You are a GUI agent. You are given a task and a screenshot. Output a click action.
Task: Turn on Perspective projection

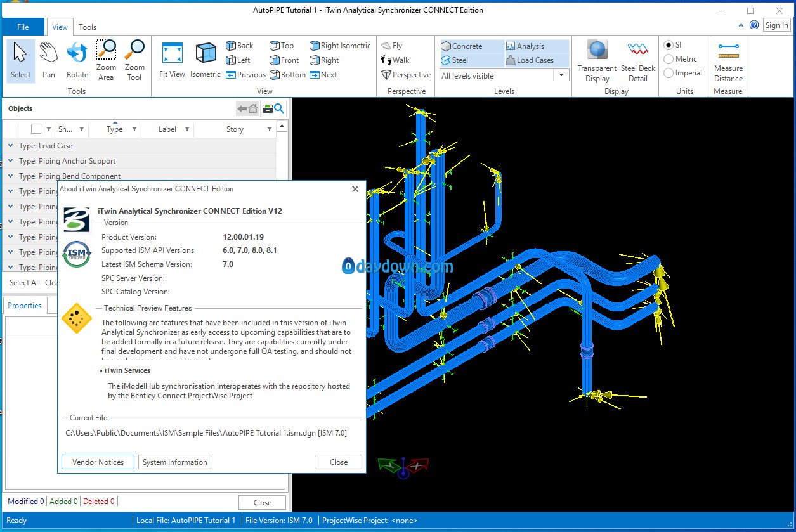pos(406,75)
